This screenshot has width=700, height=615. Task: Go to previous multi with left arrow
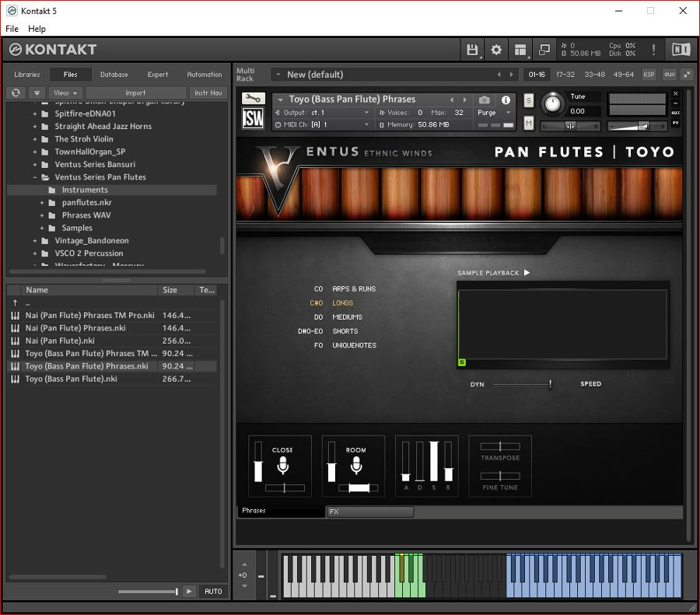pyautogui.click(x=499, y=75)
